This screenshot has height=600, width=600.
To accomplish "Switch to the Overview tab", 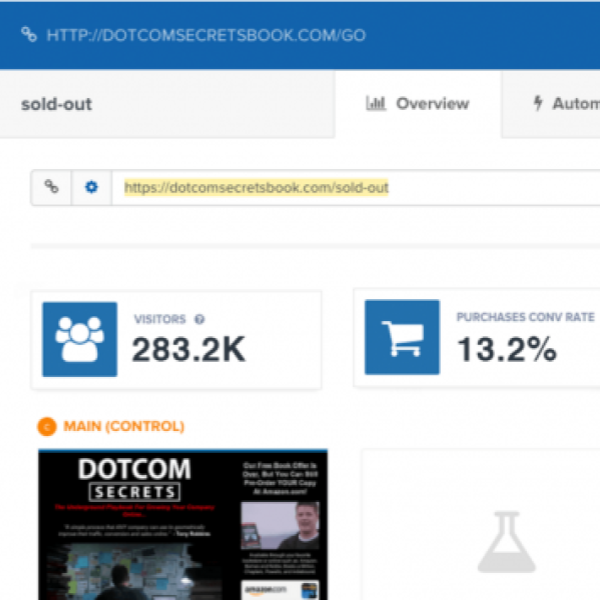I will (418, 104).
